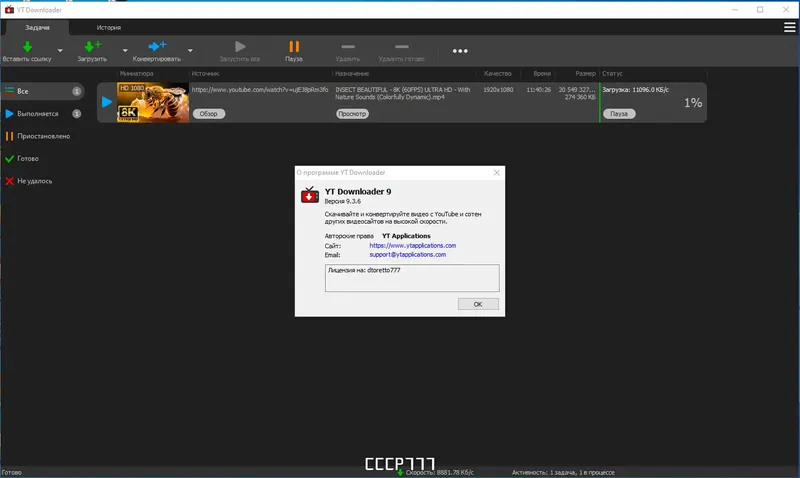
Task: Click the youtube.com source URL text
Action: coord(260,90)
